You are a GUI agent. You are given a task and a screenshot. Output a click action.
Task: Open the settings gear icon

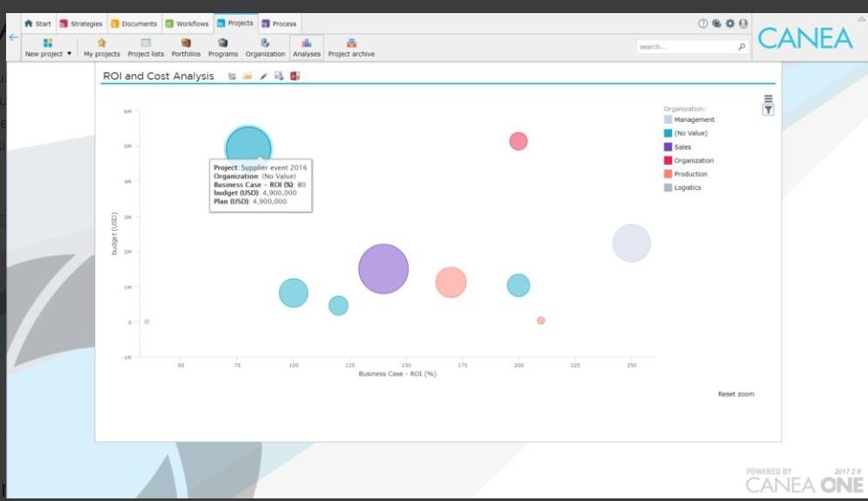[730, 24]
